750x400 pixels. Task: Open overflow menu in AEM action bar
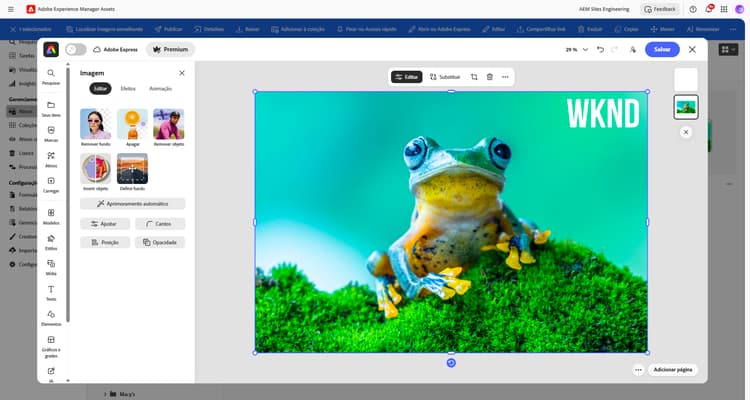pos(733,29)
